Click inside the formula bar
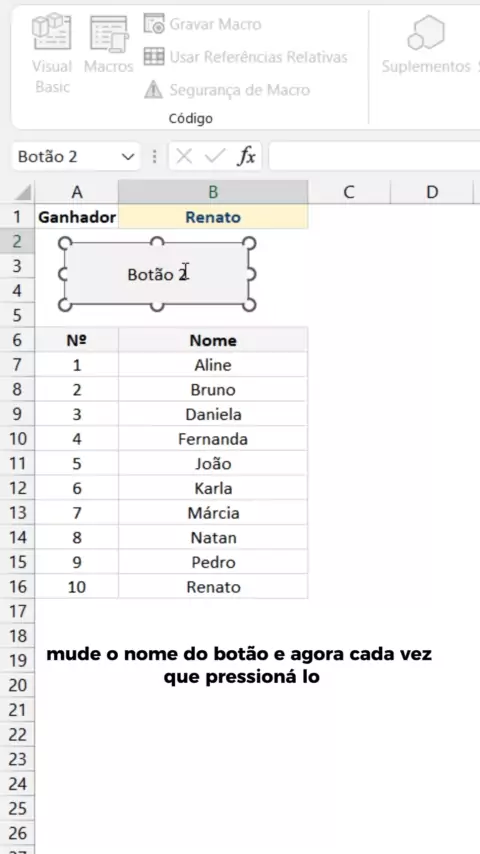Screen dimensions: 480x854 [375, 157]
